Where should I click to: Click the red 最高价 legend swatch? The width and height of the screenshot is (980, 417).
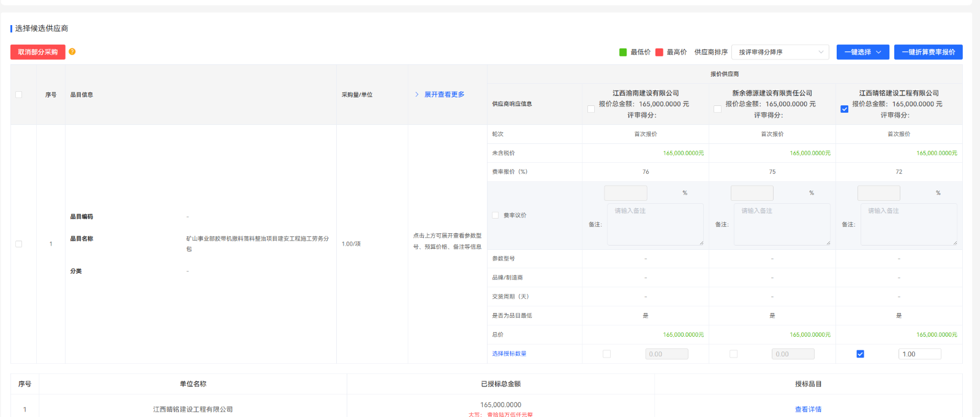tap(659, 53)
